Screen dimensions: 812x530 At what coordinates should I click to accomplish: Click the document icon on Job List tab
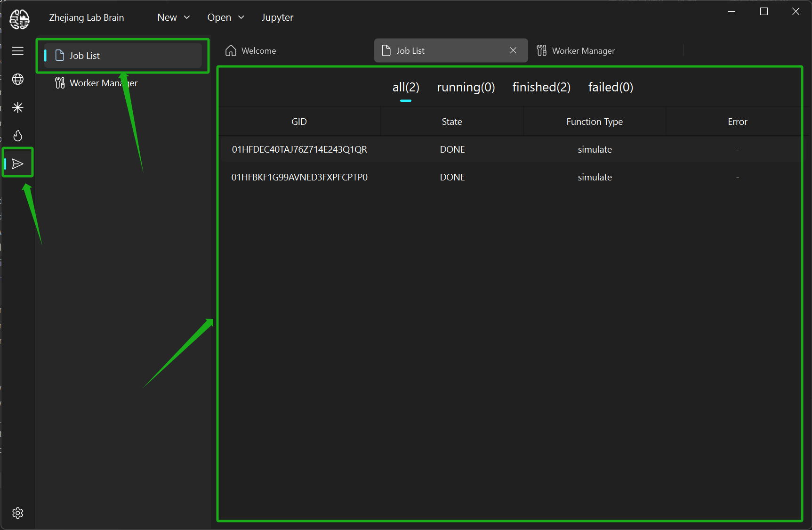[x=386, y=50]
